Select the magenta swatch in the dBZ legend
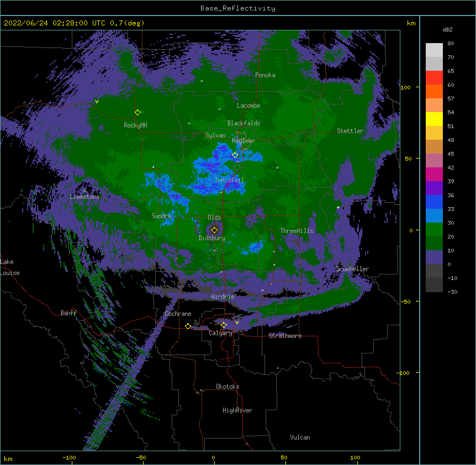 click(434, 174)
